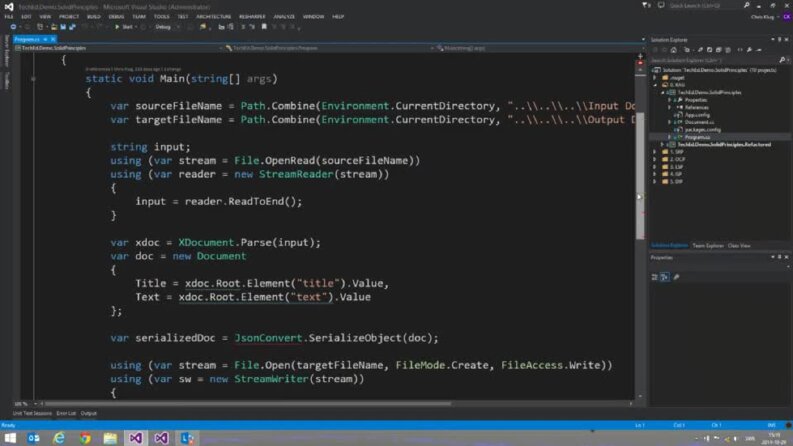Close the Program.cs tab
Image resolution: width=793 pixels, height=446 pixels.
(x=53, y=39)
